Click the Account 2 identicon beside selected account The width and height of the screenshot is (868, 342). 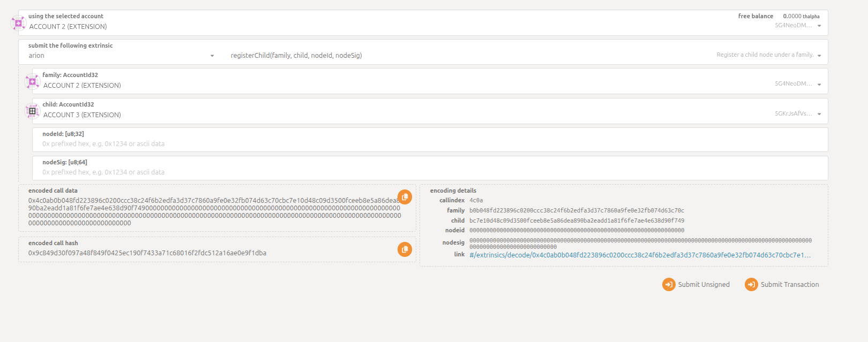point(18,23)
